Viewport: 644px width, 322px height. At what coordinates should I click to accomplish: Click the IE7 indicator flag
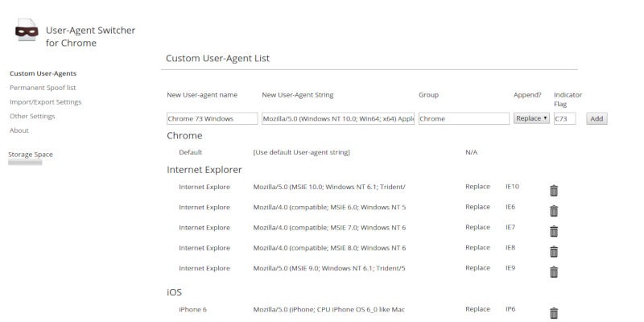[510, 227]
